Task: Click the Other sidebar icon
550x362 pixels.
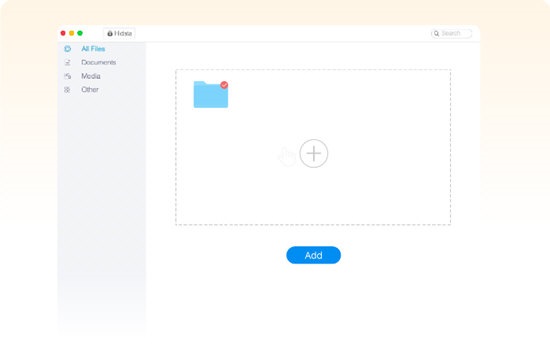Action: point(67,90)
